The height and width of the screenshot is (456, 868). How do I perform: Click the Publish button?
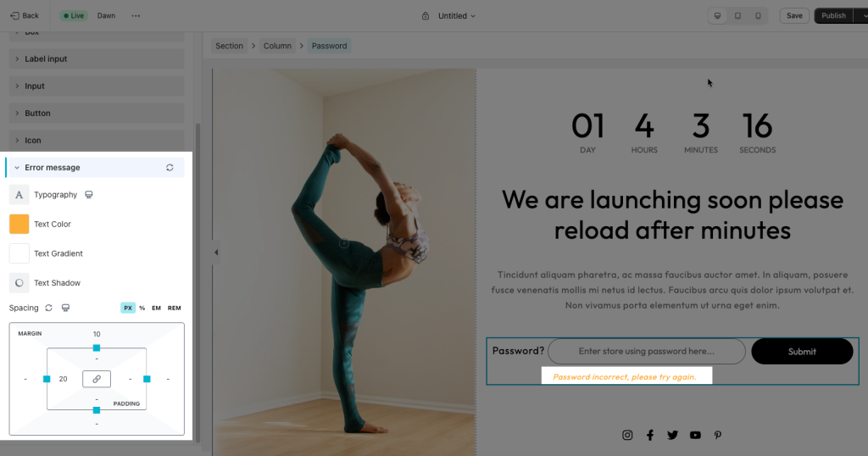point(834,15)
